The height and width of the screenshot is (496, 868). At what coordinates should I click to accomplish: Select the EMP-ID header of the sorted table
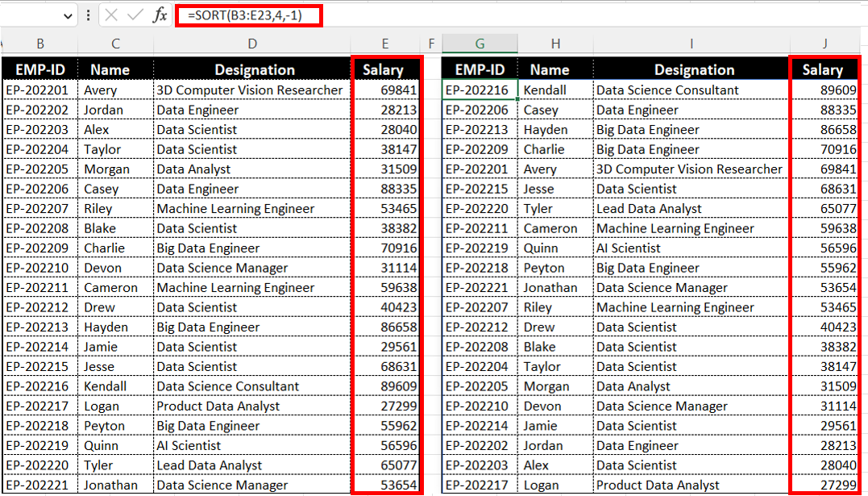[x=480, y=69]
